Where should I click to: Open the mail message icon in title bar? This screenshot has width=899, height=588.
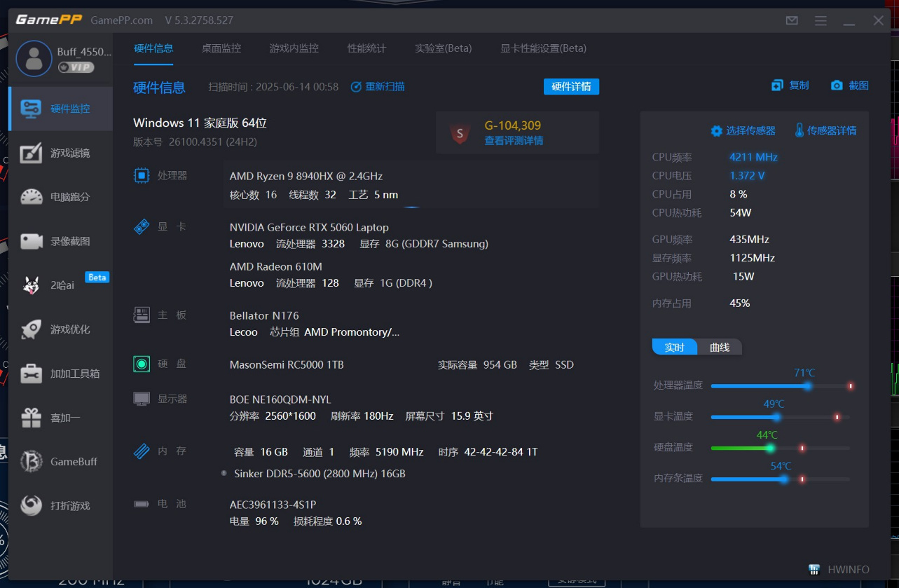[x=792, y=21]
